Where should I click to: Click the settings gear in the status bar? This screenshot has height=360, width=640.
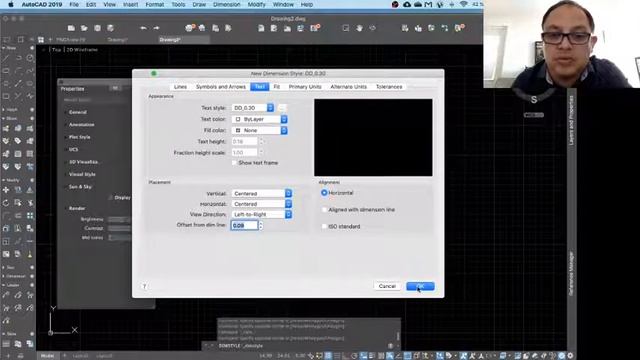pos(570,356)
